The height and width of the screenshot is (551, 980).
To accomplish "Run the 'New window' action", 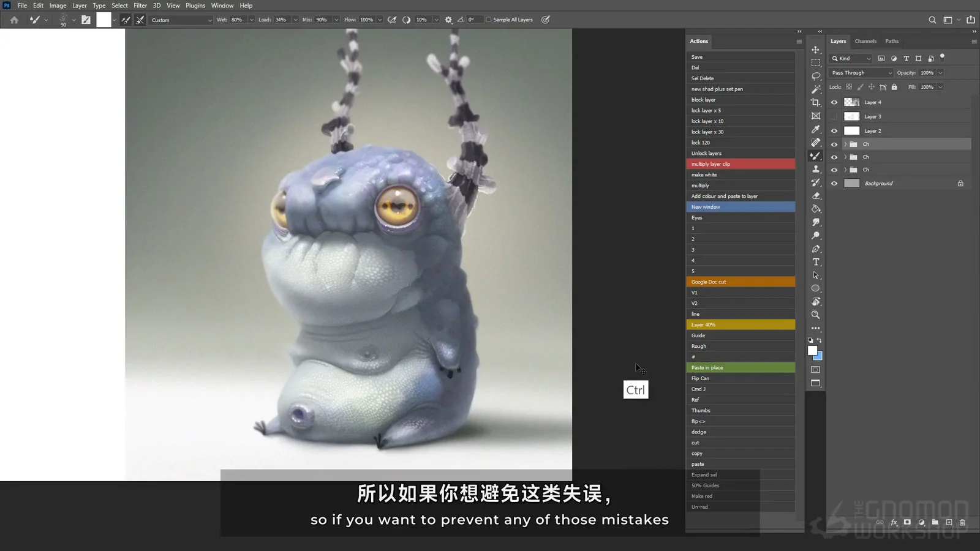I will click(741, 207).
